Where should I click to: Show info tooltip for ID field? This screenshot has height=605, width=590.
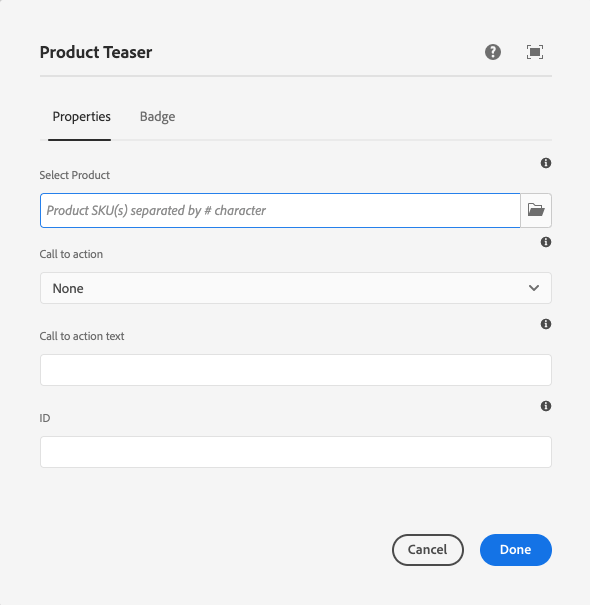coord(546,406)
